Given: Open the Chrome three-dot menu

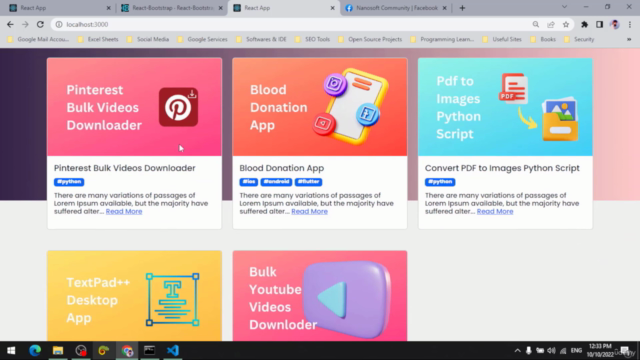Looking at the screenshot, I should pyautogui.click(x=630, y=24).
